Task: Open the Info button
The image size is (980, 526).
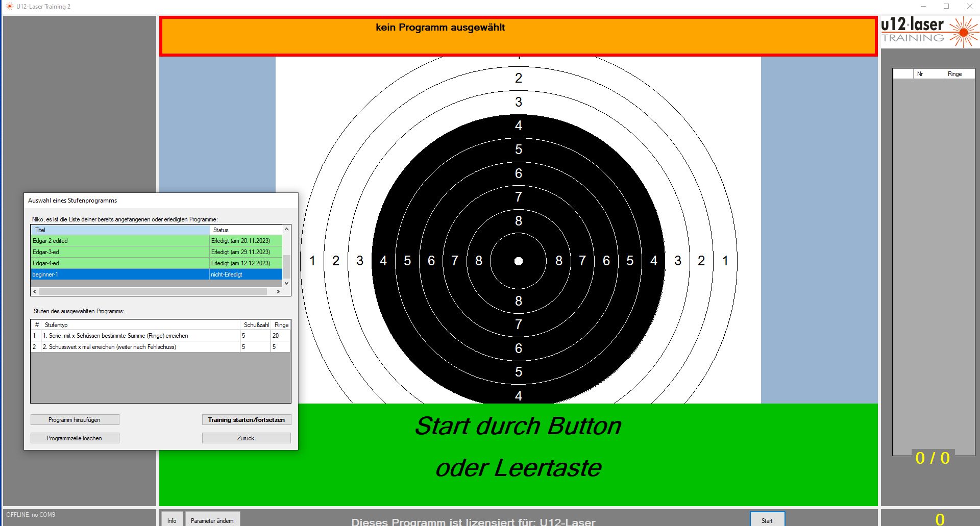Action: pos(172,520)
